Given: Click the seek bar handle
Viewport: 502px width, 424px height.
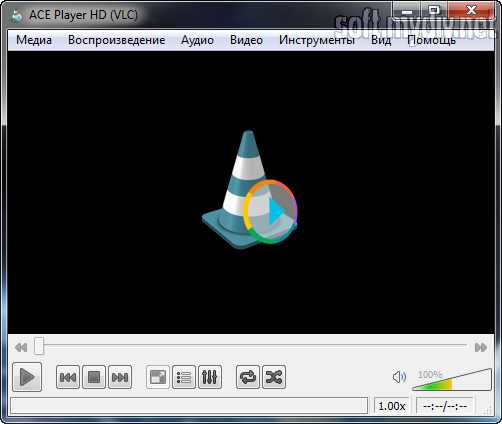Looking at the screenshot, I should pos(39,346).
